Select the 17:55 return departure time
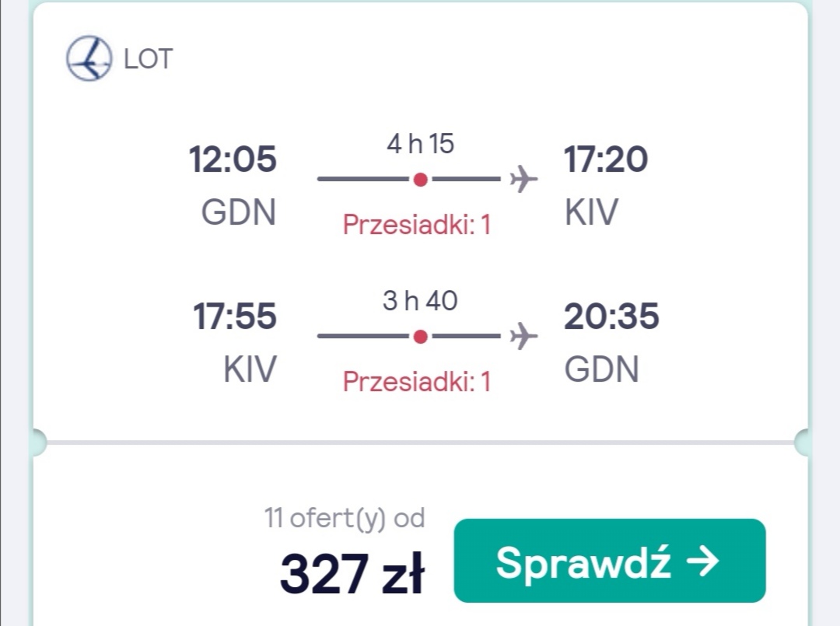The width and height of the screenshot is (840, 626). tap(235, 316)
